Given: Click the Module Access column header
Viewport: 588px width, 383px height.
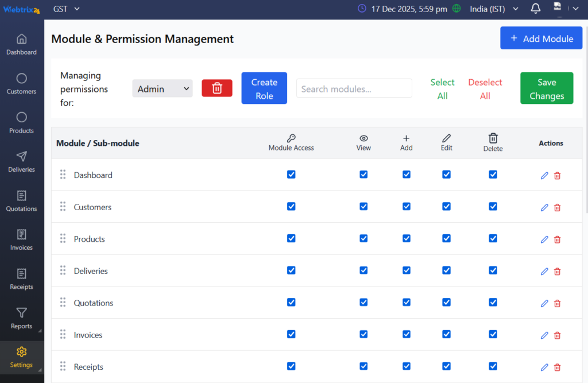Looking at the screenshot, I should point(291,143).
